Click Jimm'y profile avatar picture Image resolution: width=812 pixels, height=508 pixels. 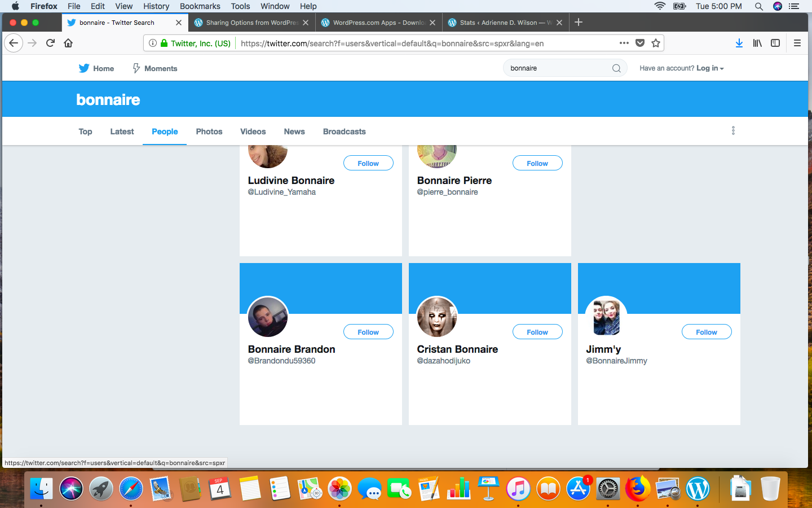(x=606, y=317)
